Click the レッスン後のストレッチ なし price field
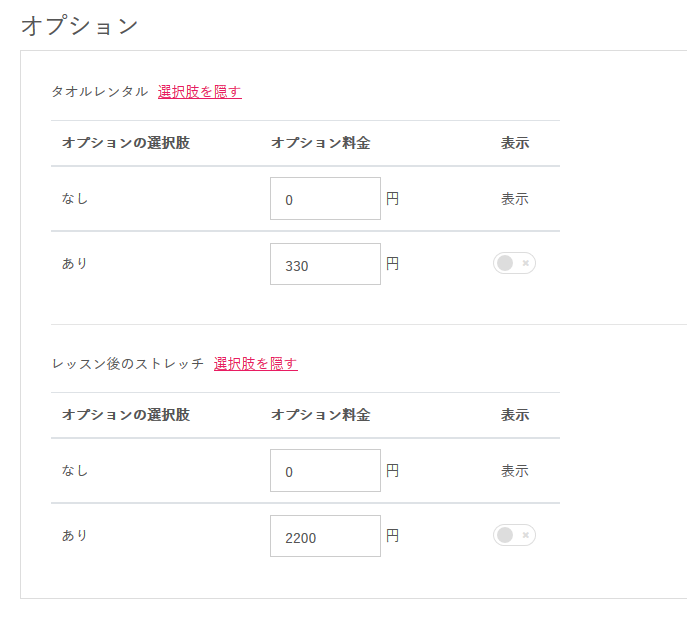 [325, 471]
